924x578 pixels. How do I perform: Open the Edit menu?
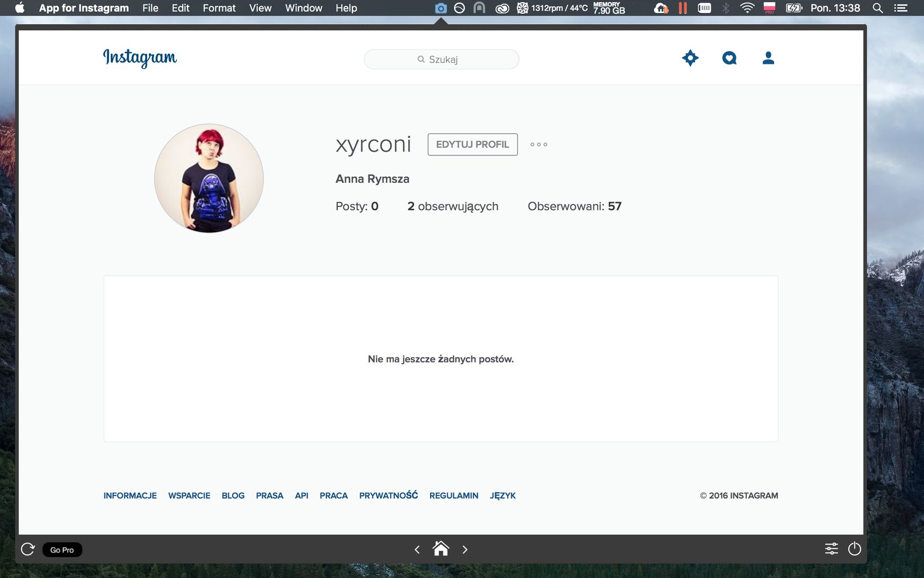[x=181, y=8]
